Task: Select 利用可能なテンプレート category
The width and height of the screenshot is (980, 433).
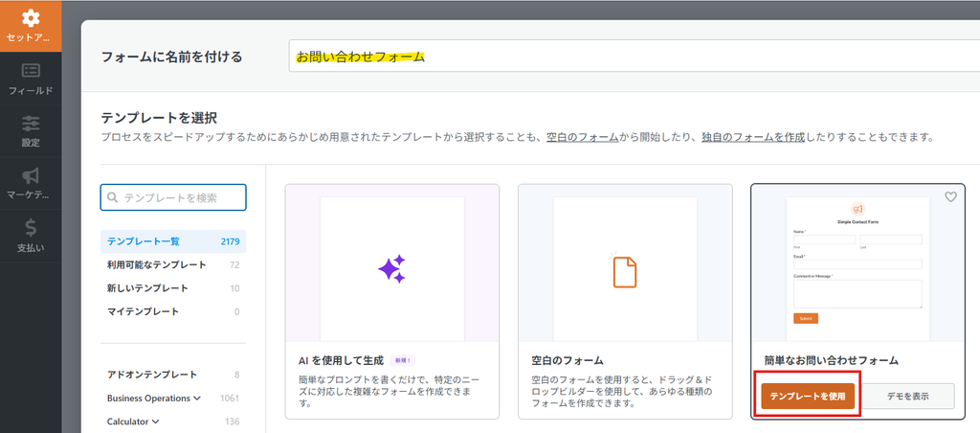Action: (173, 264)
